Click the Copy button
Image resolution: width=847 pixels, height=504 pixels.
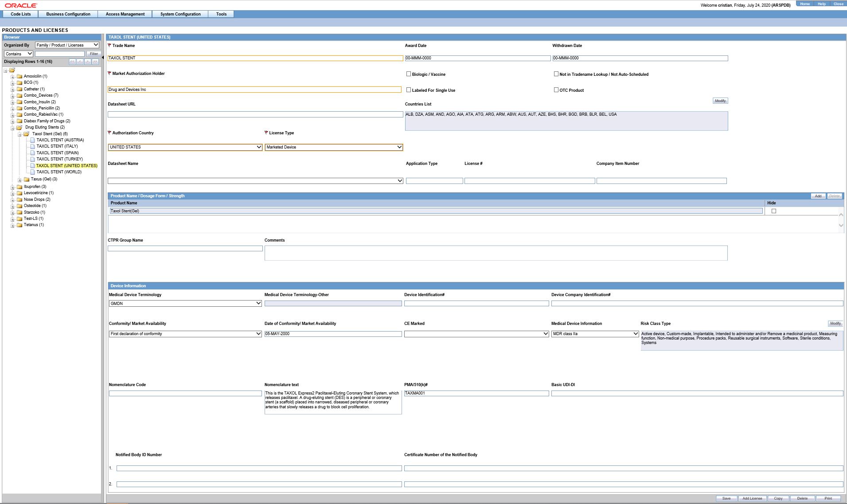(x=778, y=499)
